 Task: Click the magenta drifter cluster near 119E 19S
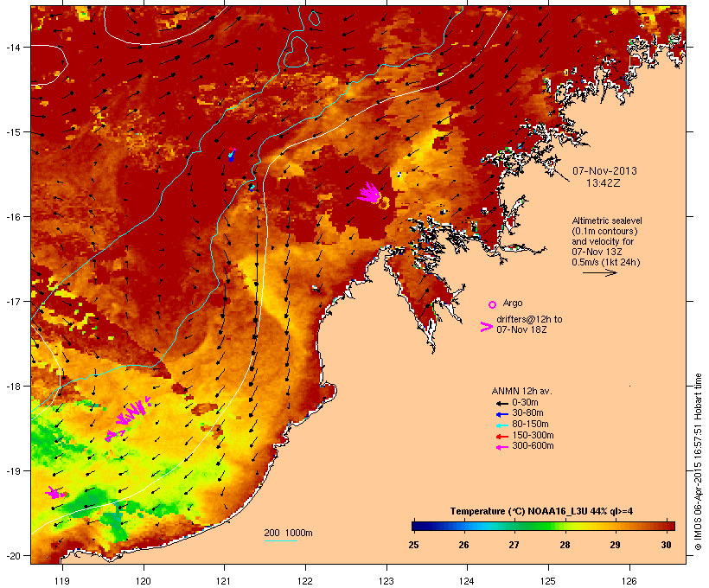pyautogui.click(x=56, y=493)
